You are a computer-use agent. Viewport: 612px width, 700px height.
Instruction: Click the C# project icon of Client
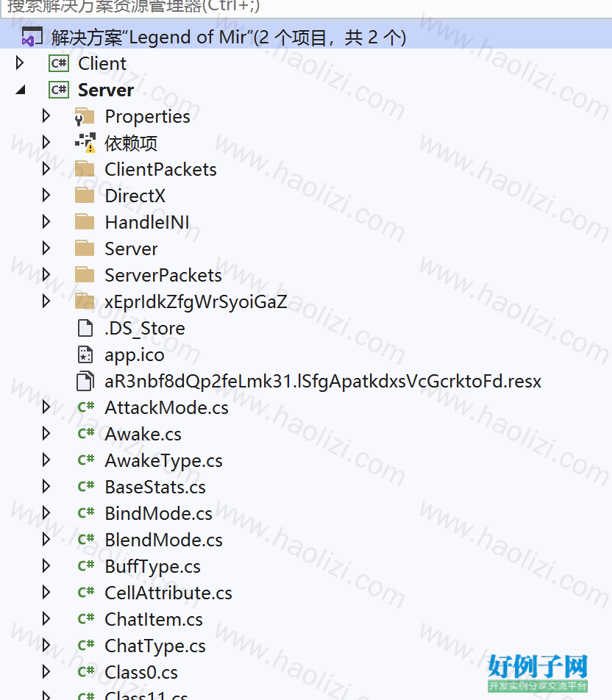[x=59, y=63]
